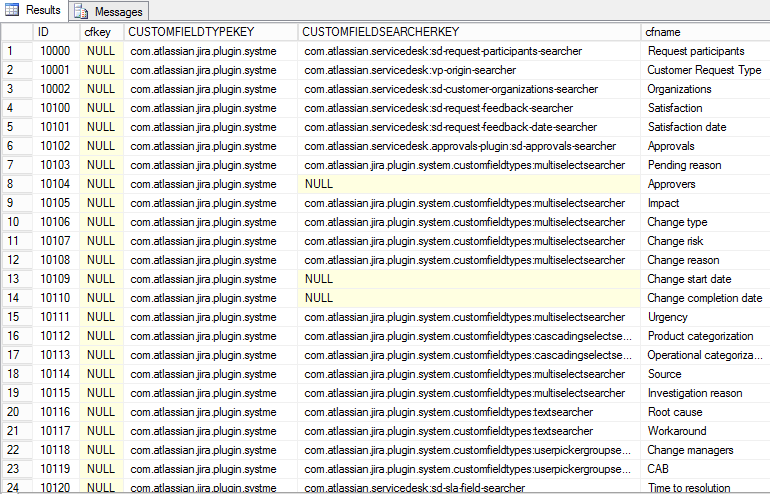Click the Change type cell
This screenshot has width=770, height=494.
[705, 222]
